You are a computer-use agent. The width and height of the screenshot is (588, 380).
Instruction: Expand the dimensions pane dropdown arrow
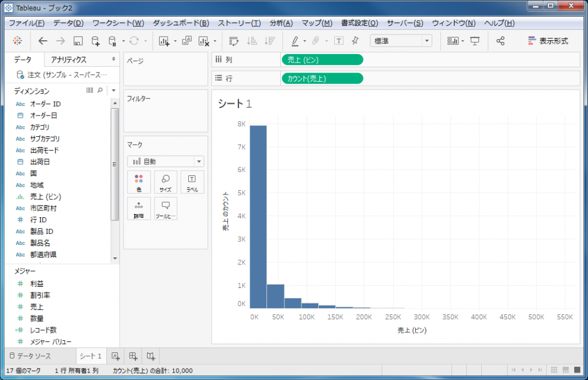click(114, 91)
